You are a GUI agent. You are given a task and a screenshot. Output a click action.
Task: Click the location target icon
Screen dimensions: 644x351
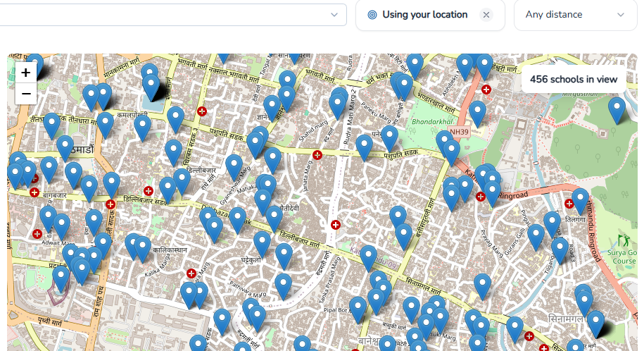372,15
